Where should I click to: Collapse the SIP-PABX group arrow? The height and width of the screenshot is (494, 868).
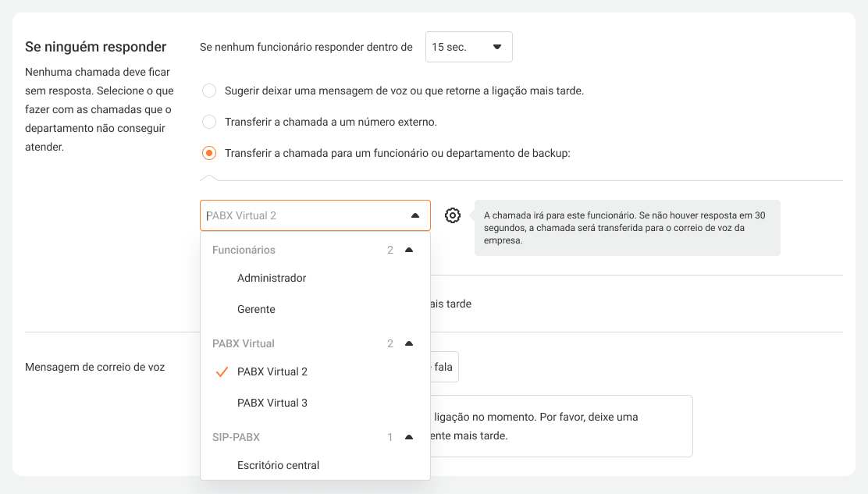pos(408,437)
